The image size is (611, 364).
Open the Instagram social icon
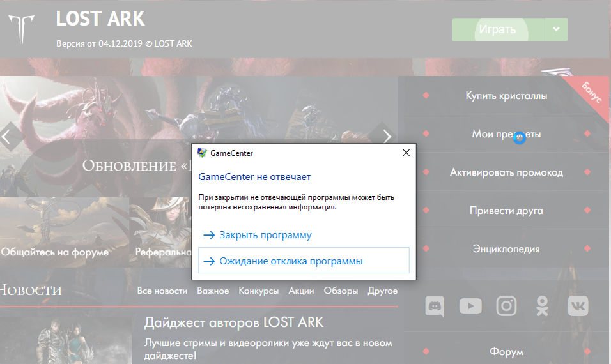[506, 306]
